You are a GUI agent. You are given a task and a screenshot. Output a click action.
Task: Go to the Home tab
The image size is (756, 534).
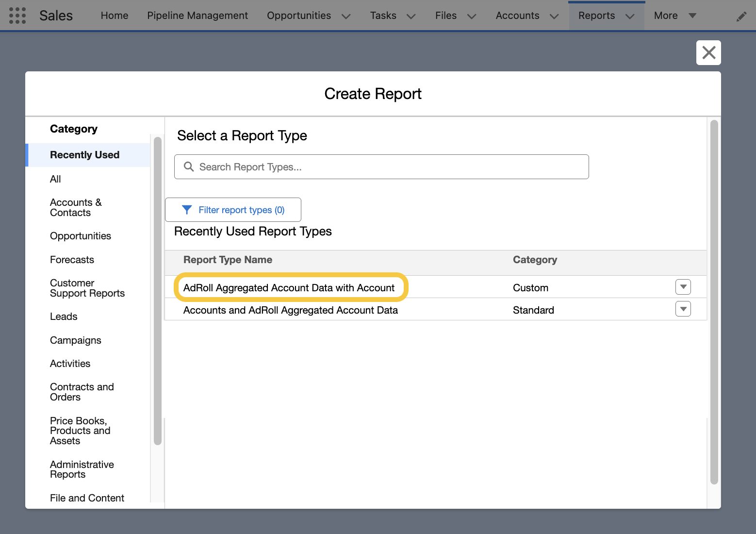coord(115,16)
